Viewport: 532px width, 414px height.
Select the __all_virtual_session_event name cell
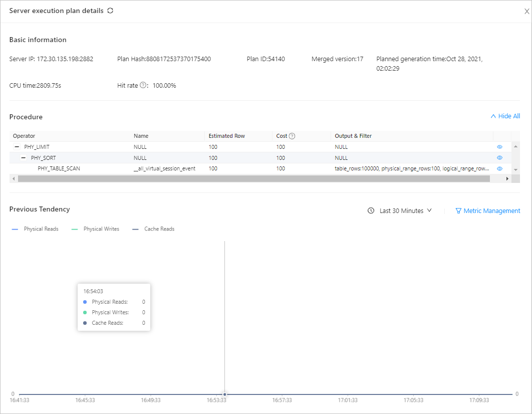164,168
